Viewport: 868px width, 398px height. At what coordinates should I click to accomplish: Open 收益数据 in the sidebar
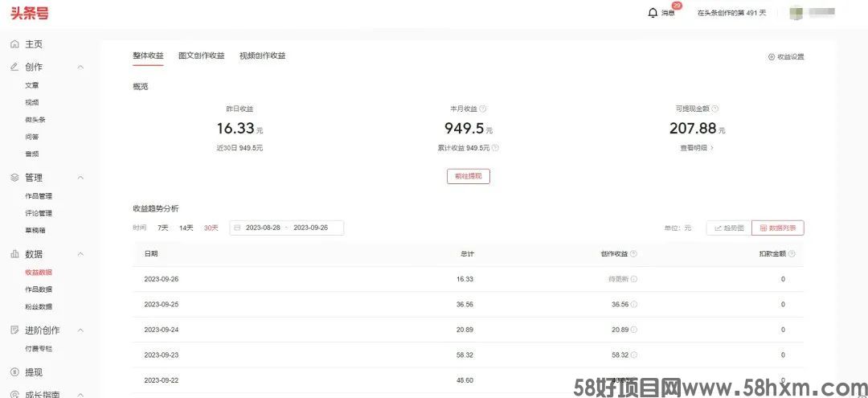39,273
